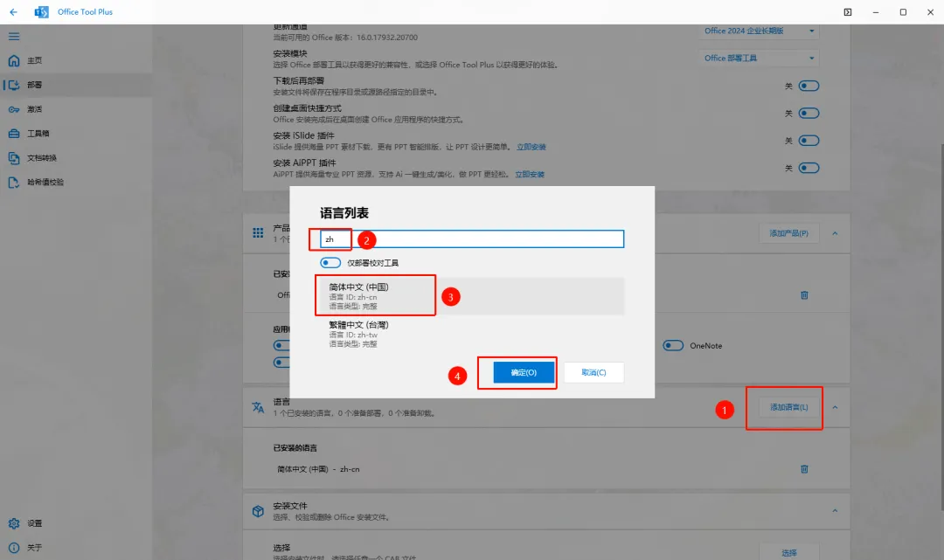This screenshot has height=560, width=944.
Task: Click the 取消(C) cancel button
Action: click(x=593, y=372)
